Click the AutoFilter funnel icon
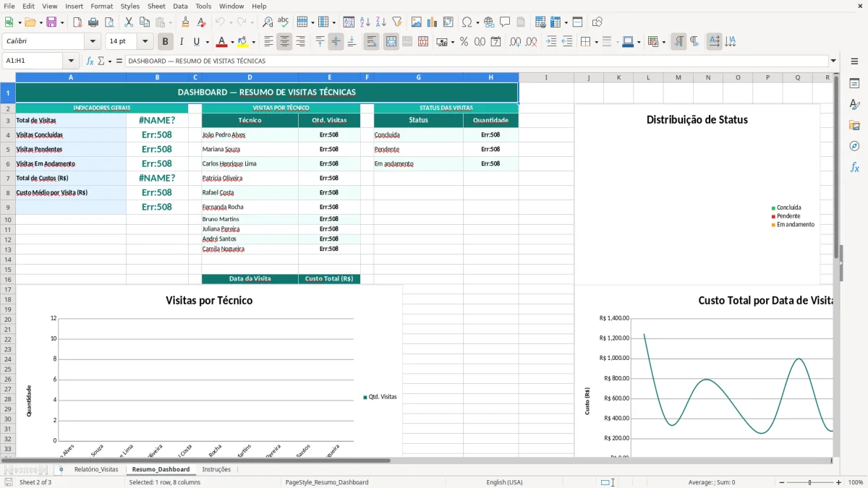 pyautogui.click(x=397, y=22)
